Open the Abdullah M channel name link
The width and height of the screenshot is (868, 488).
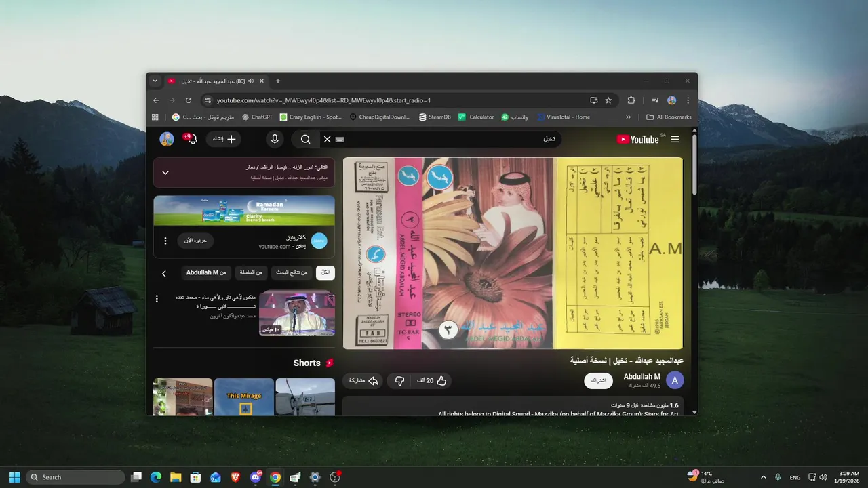[x=642, y=376]
